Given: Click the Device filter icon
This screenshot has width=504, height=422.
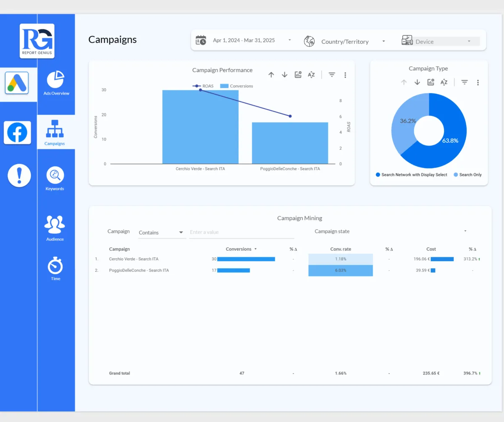Looking at the screenshot, I should (x=407, y=40).
